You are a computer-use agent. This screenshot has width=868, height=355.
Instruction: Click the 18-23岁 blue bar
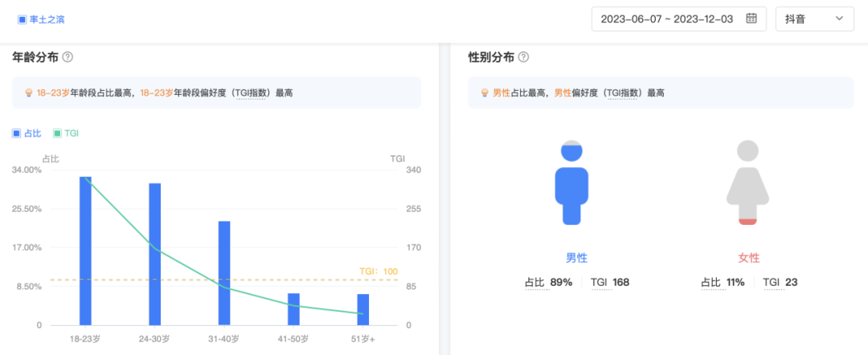click(85, 251)
